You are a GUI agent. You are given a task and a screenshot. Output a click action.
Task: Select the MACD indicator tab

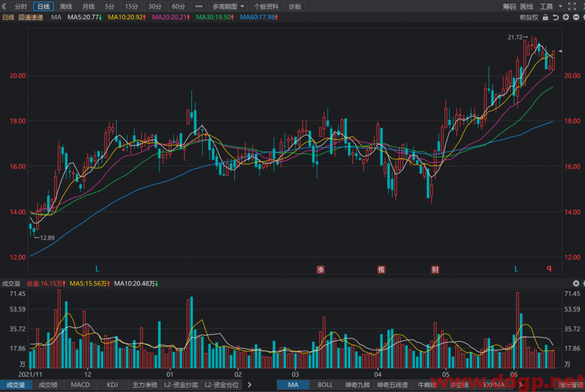tap(80, 385)
